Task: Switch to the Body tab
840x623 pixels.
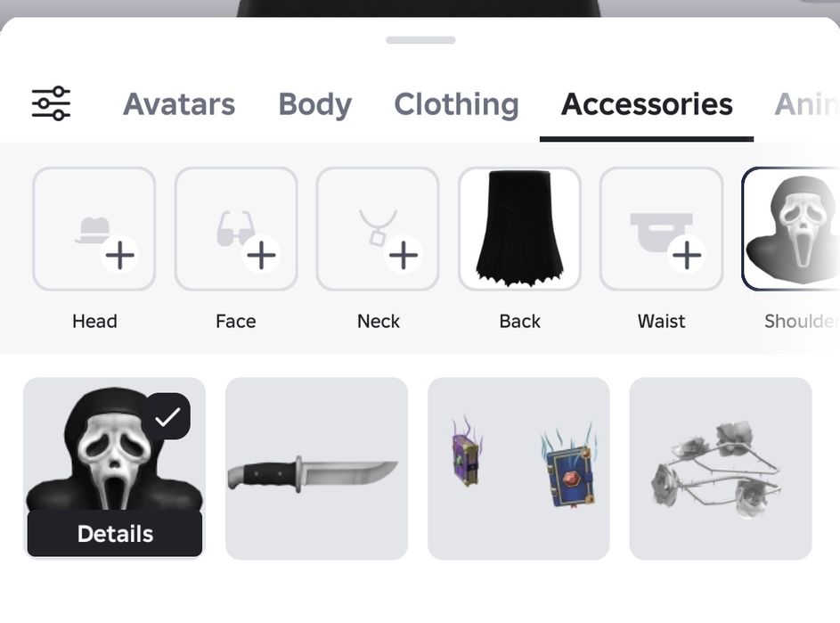Action: pyautogui.click(x=315, y=104)
